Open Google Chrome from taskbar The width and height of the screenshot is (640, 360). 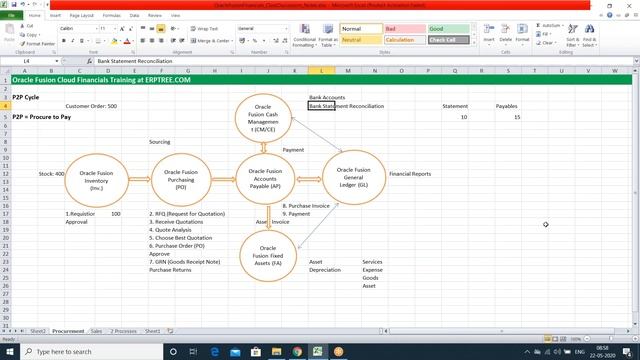click(297, 351)
